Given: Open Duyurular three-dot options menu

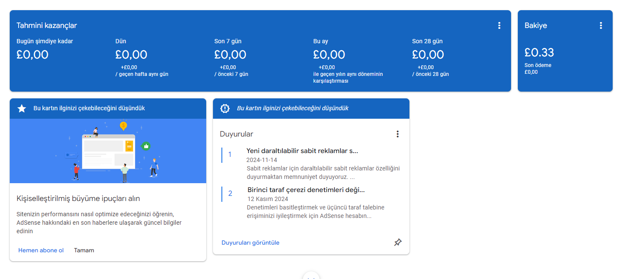Looking at the screenshot, I should [398, 134].
